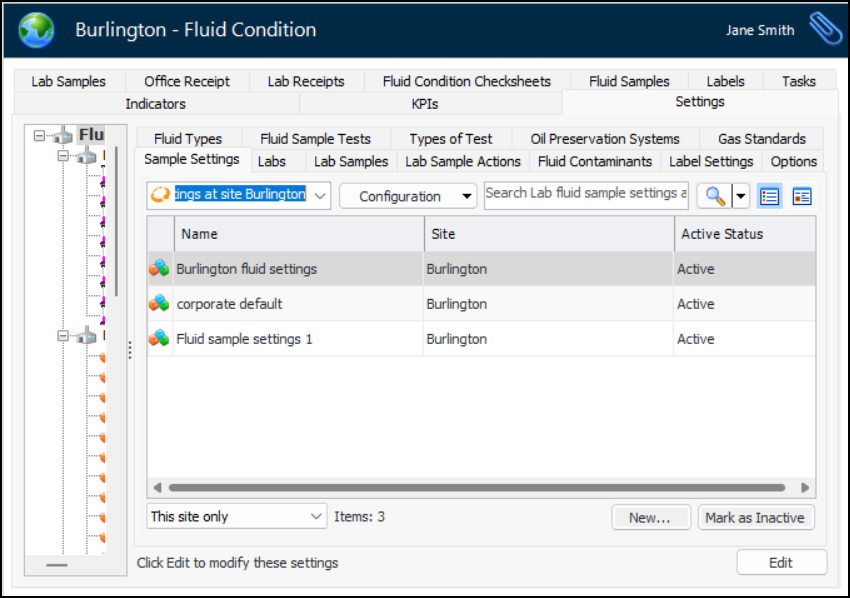Image resolution: width=850 pixels, height=598 pixels.
Task: Open the Oil Preservation Systems sub-tab
Action: [604, 139]
